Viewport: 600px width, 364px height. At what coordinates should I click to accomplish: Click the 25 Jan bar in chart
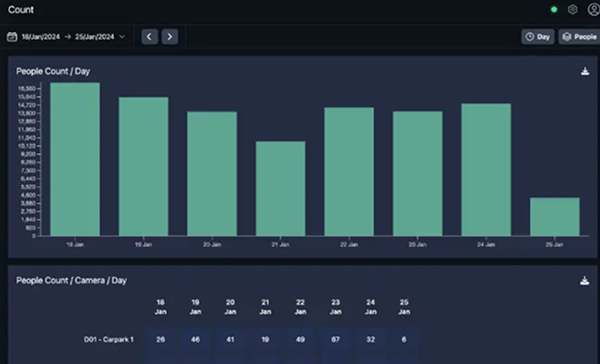pos(554,217)
